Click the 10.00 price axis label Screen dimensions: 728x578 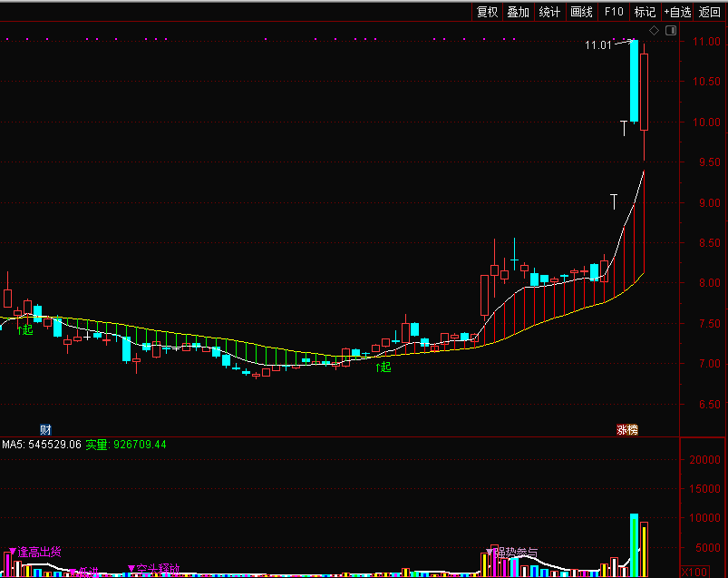706,122
